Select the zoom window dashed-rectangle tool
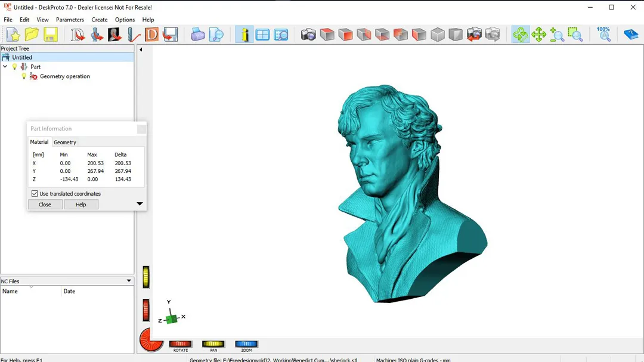The height and width of the screenshot is (362, 644). [575, 35]
